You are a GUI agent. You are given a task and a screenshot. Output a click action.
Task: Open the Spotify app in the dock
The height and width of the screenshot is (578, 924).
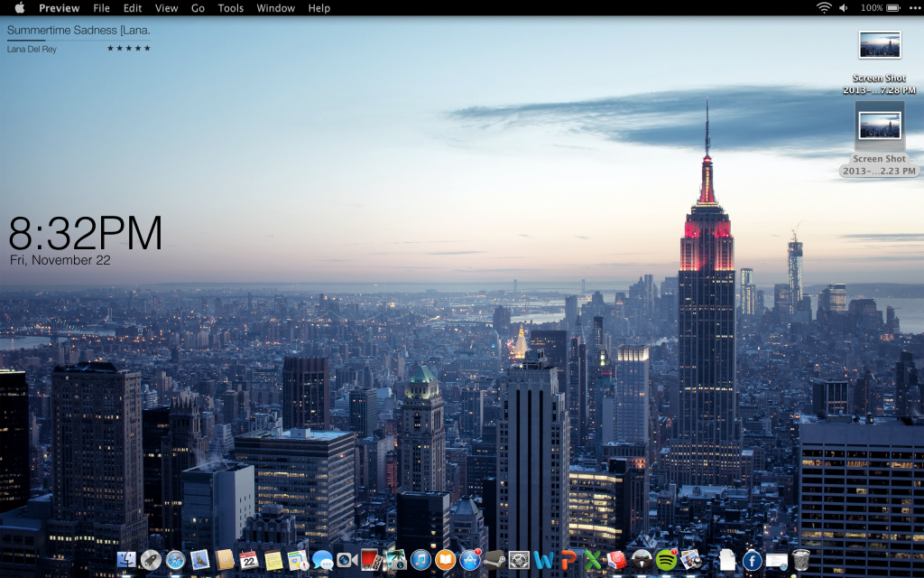pos(666,560)
